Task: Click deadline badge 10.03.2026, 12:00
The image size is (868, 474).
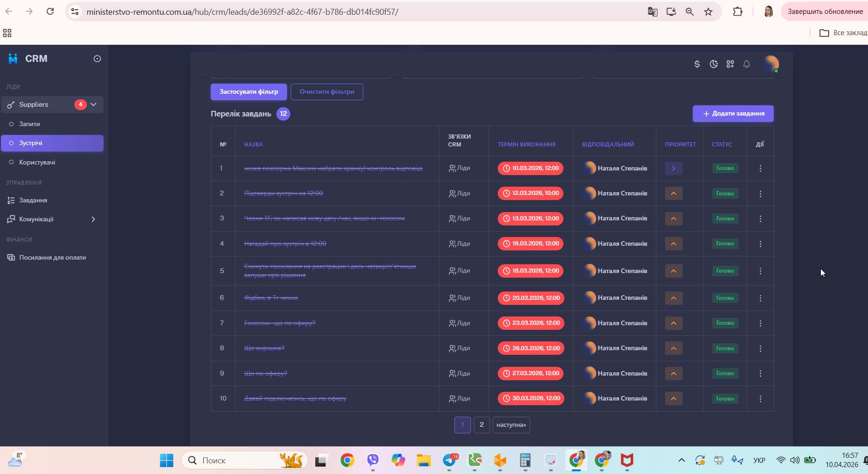Action: [531, 168]
